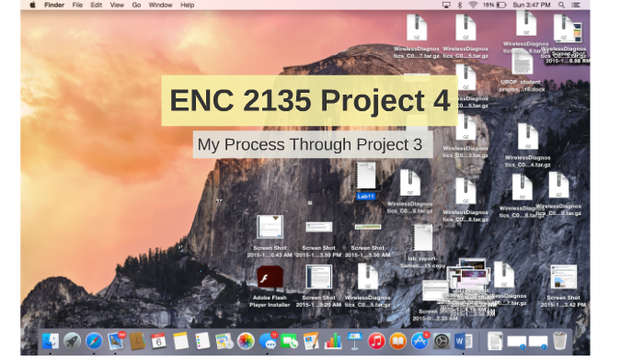
Task: Click the Sun 3:47 PM clock
Action: [x=532, y=5]
